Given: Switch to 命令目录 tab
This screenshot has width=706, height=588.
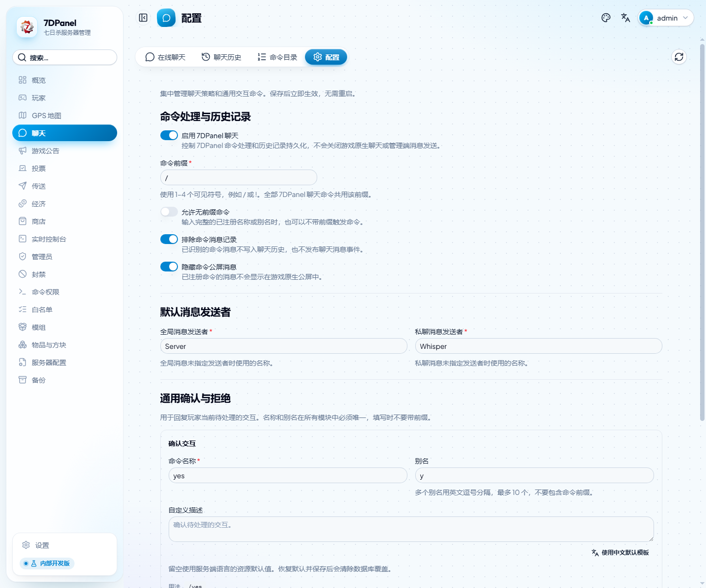Looking at the screenshot, I should [x=277, y=57].
